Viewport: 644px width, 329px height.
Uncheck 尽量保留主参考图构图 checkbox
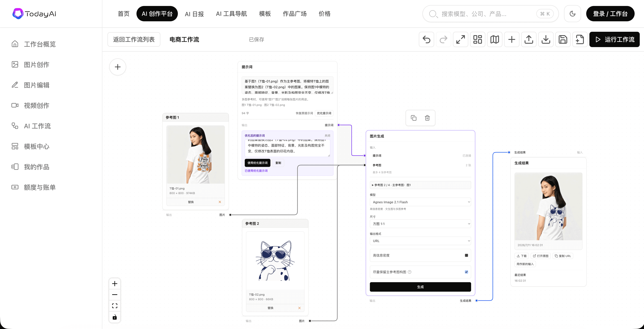click(x=466, y=272)
